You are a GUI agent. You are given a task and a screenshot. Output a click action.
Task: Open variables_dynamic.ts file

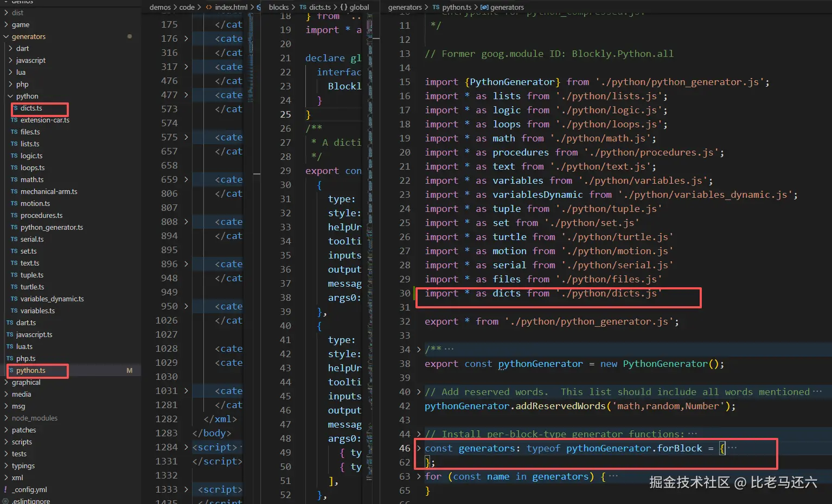click(x=52, y=299)
